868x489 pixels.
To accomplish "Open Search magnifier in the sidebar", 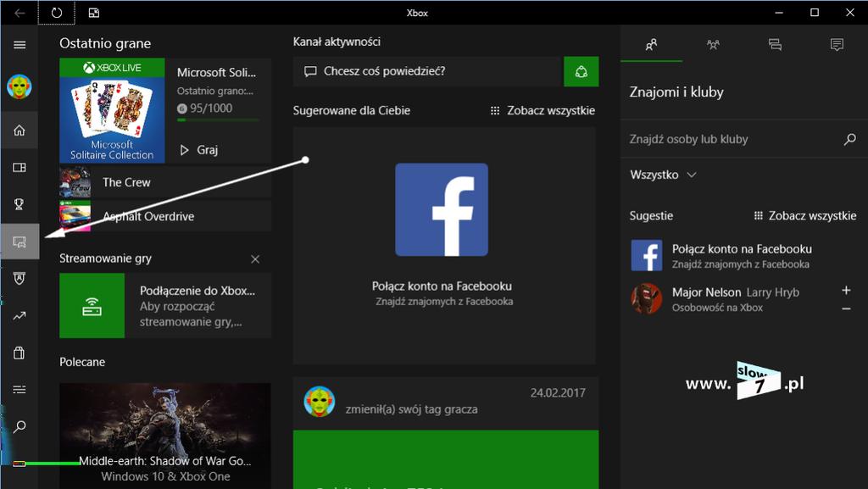I will tap(19, 426).
